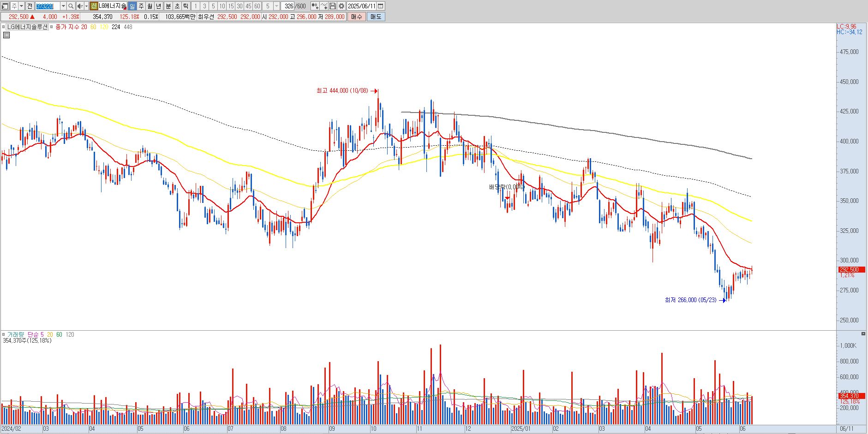The height and width of the screenshot is (434, 868).
Task: Click the 매수 buy button
Action: 357,17
